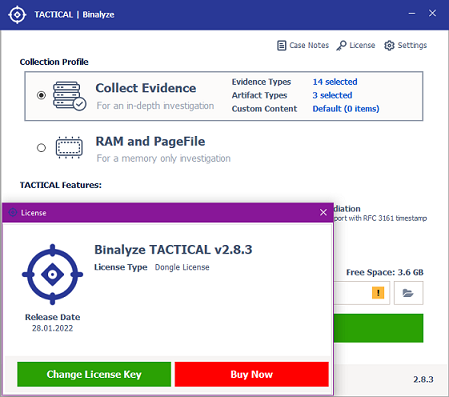Viewport: 449px width, 397px height.
Task: Open the 14 selected evidence types link
Action: pos(335,82)
